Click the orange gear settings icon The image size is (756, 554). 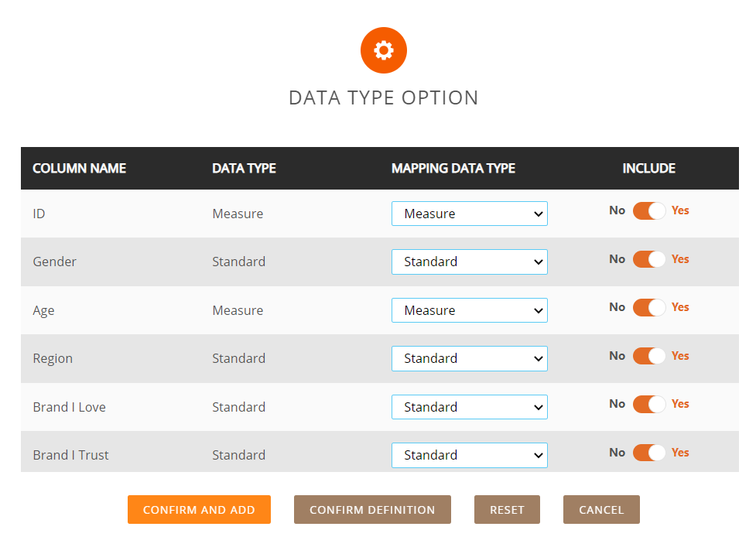pos(383,50)
